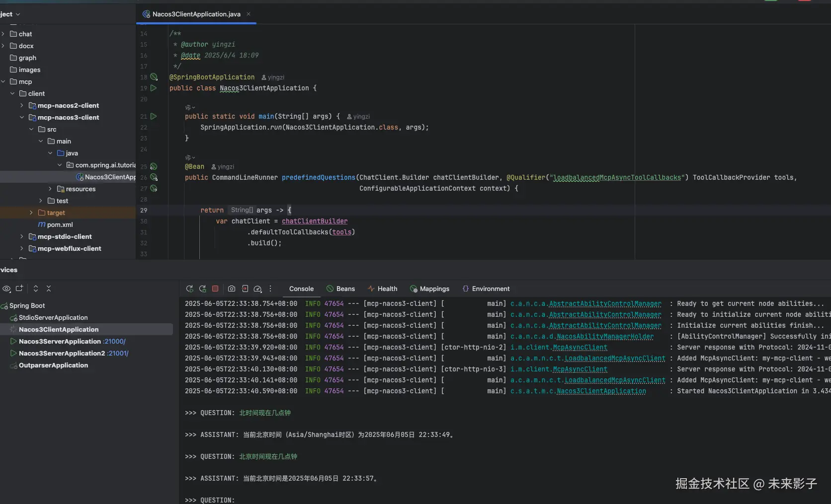The height and width of the screenshot is (504, 831).
Task: Expand mcp-stdio-client module
Action: (22, 236)
